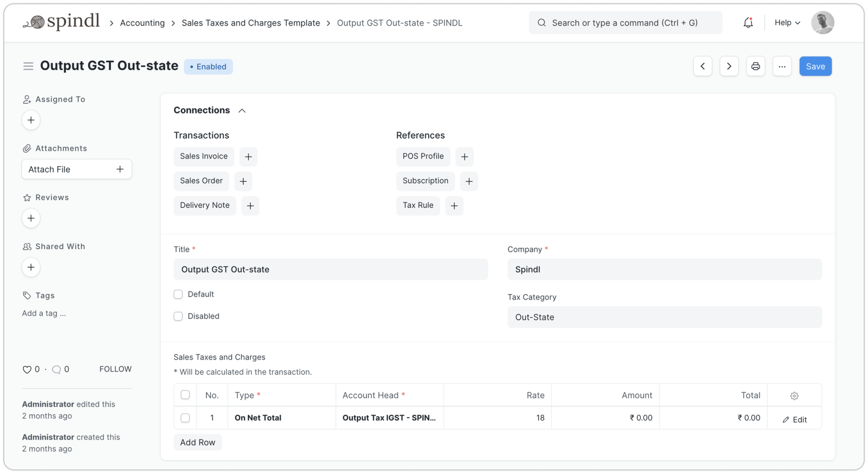Viewport: 868px width, 474px height.
Task: Open linked Tax Rule list
Action: click(x=418, y=205)
